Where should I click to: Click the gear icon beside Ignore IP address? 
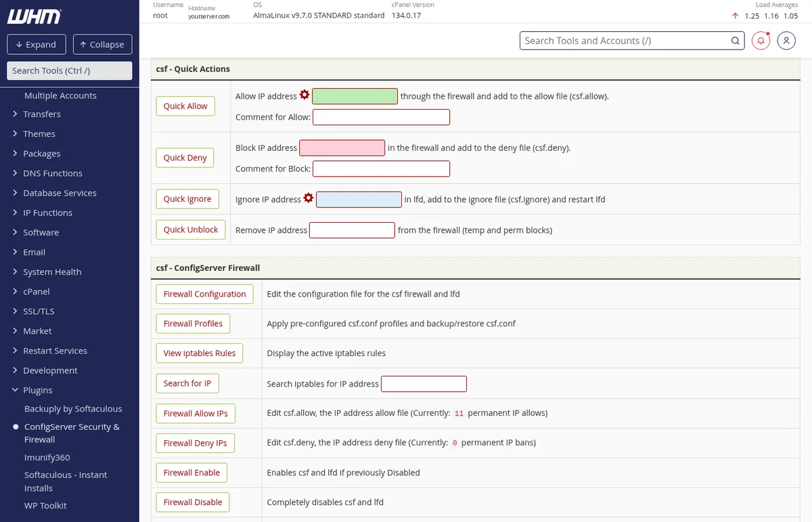click(x=309, y=198)
